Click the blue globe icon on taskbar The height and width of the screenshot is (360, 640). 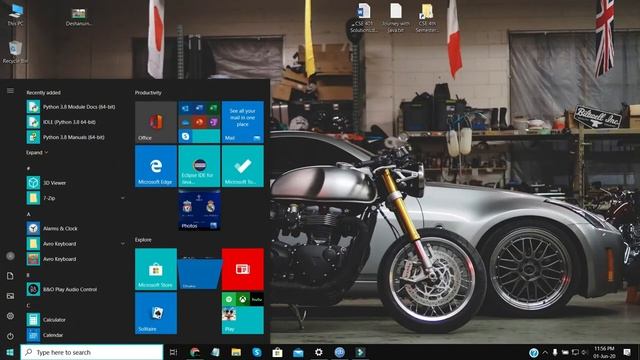pyautogui.click(x=340, y=352)
